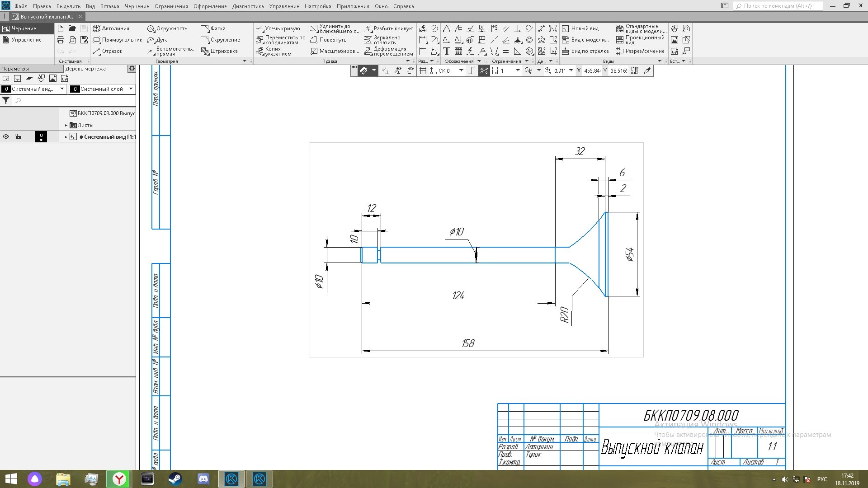
Task: Open the drawing tree settings gear
Action: 132,69
